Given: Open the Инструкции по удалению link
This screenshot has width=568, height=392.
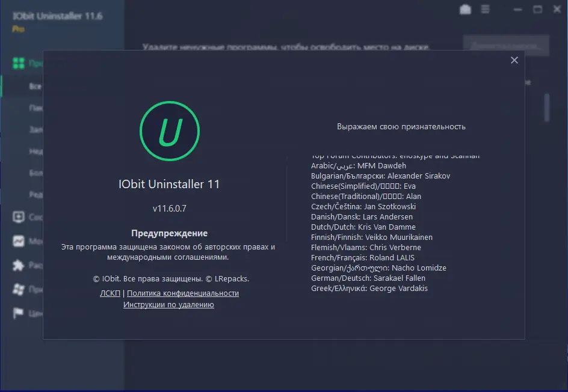Looking at the screenshot, I should coord(168,305).
